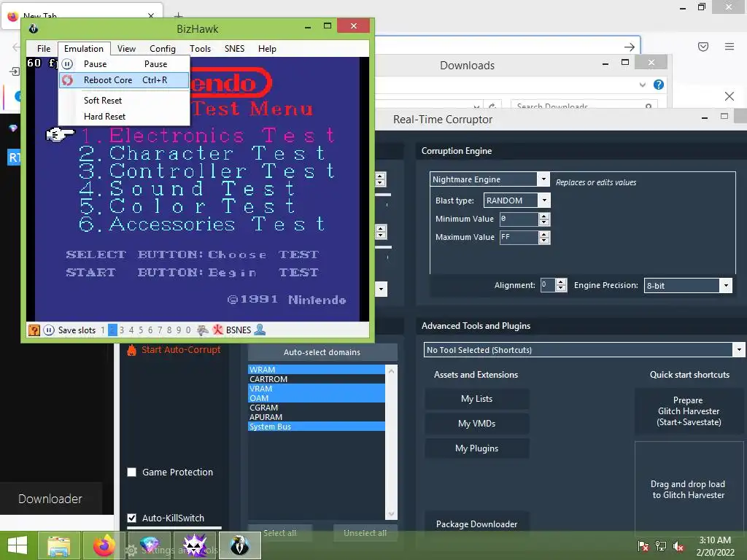Select save slot 1 in BizHawk
This screenshot has width=747, height=560.
pyautogui.click(x=102, y=330)
